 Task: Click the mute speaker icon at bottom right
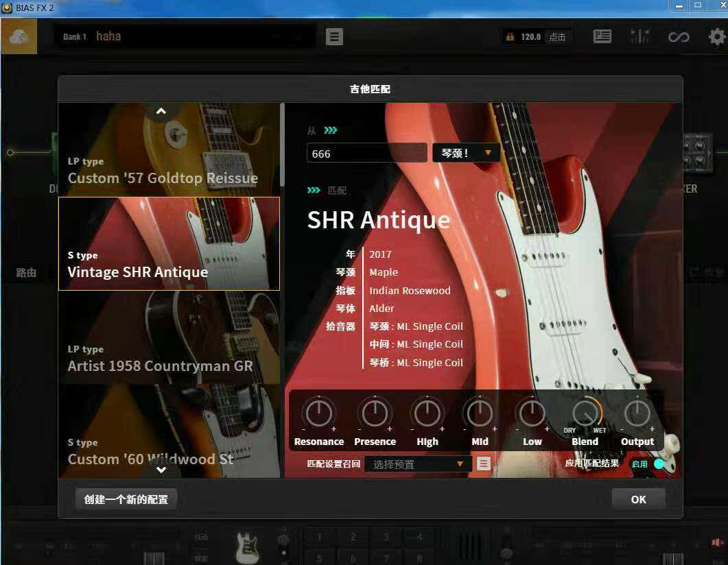tap(718, 542)
